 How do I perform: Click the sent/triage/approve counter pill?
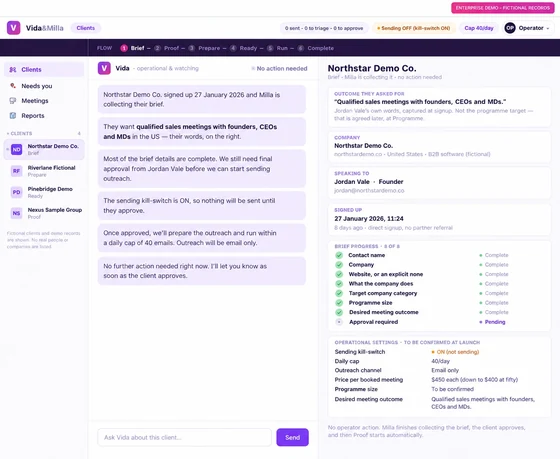[x=324, y=28]
